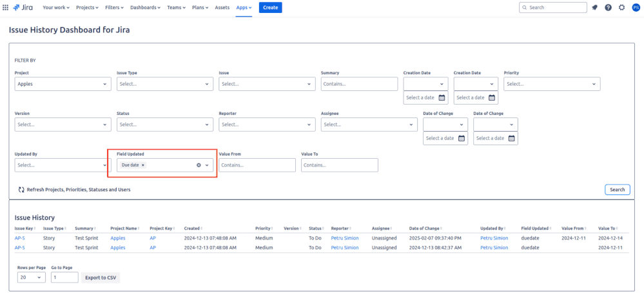Open Your work menu
This screenshot has width=644, height=293.
tap(56, 7)
